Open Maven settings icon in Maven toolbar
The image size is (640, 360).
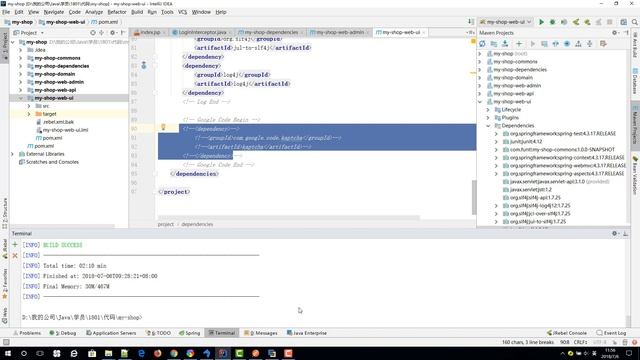coord(603,44)
